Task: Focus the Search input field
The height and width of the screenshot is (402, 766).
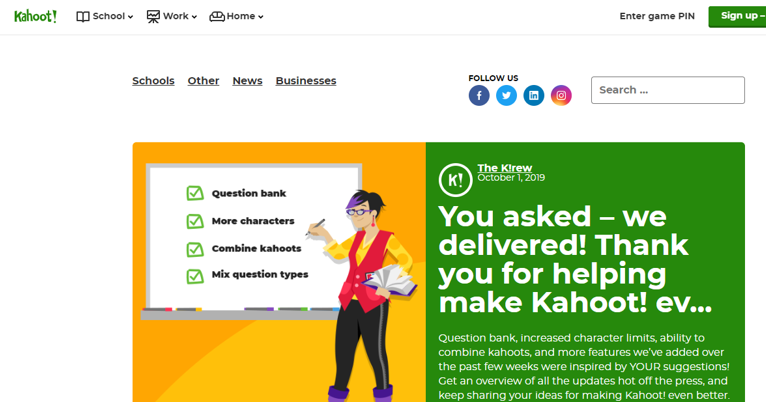Action: 668,90
